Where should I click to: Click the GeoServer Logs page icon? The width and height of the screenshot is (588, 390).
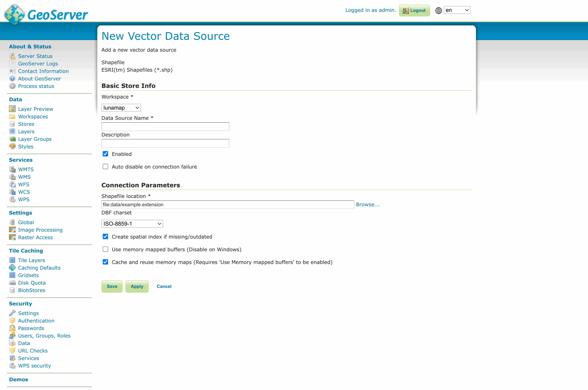(12, 63)
